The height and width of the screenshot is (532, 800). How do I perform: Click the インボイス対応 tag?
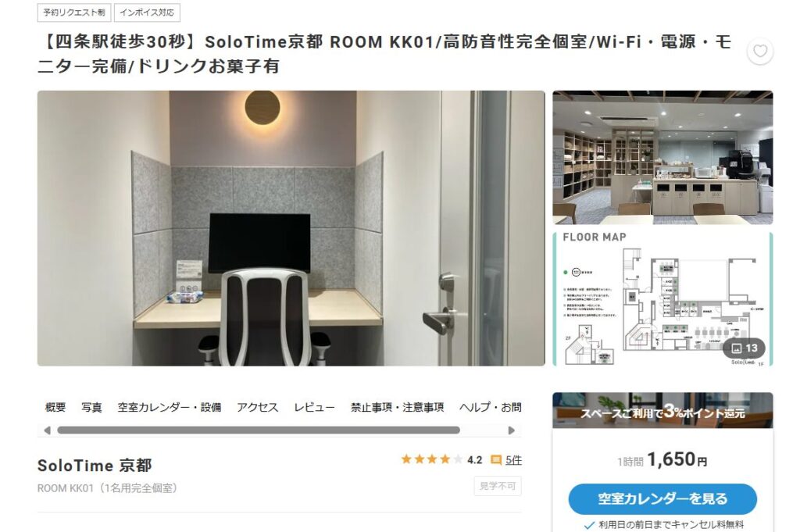(147, 12)
